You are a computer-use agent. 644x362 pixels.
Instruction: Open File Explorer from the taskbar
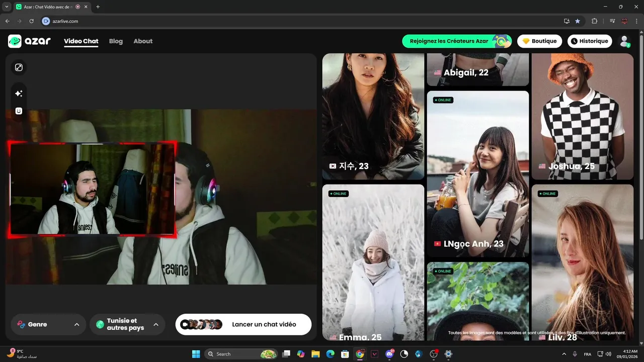point(315,354)
